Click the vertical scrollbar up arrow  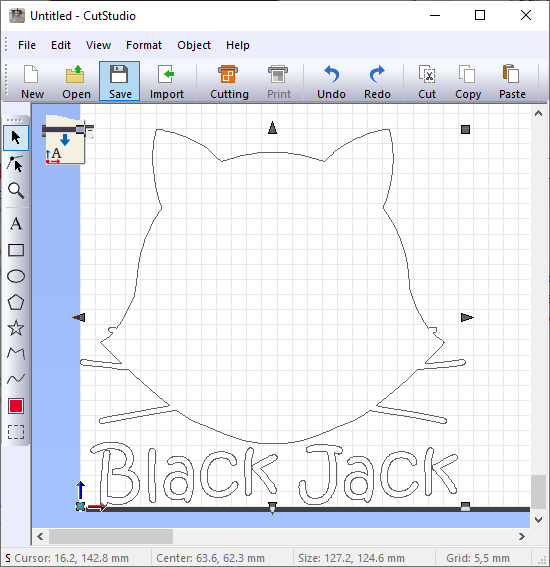[538, 113]
